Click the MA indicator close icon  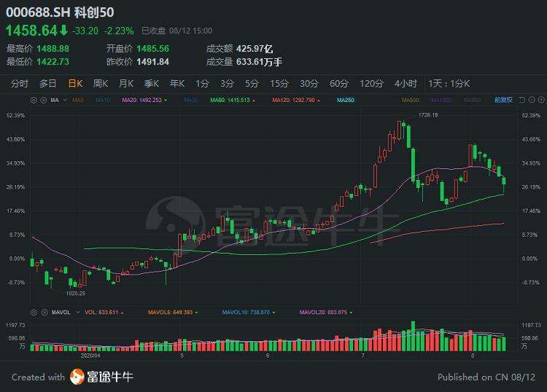point(42,99)
